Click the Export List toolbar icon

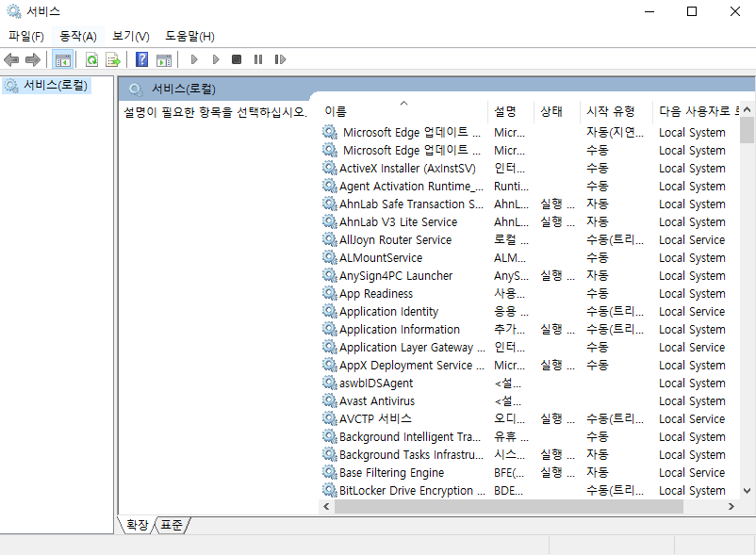point(113,59)
